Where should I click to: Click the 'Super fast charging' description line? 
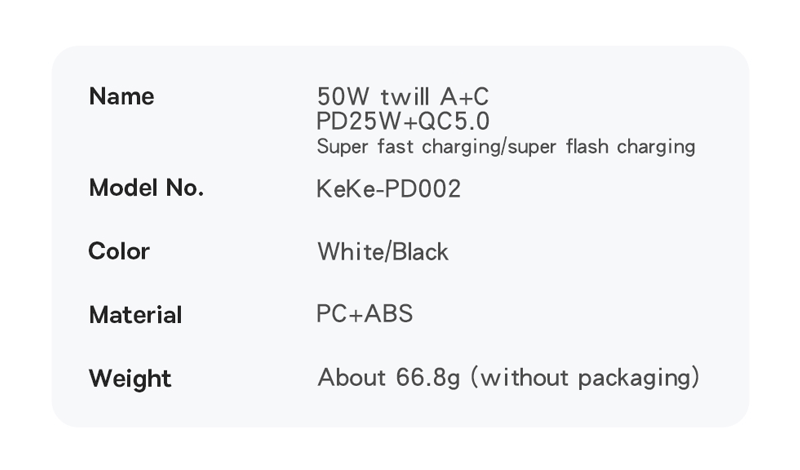[x=505, y=147]
